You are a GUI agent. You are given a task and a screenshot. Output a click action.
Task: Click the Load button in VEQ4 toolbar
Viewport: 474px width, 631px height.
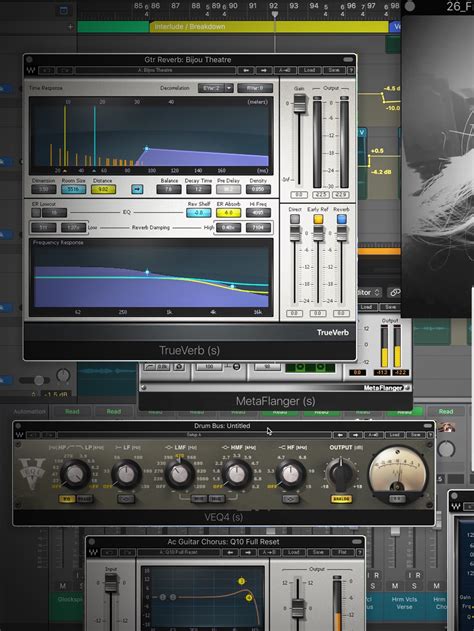tap(394, 435)
